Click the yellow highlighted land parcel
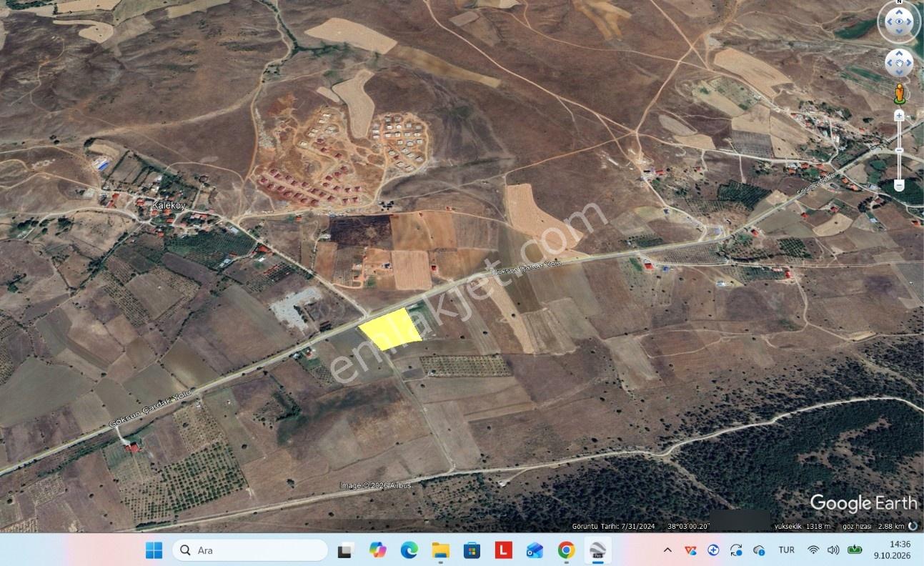 pyautogui.click(x=389, y=329)
